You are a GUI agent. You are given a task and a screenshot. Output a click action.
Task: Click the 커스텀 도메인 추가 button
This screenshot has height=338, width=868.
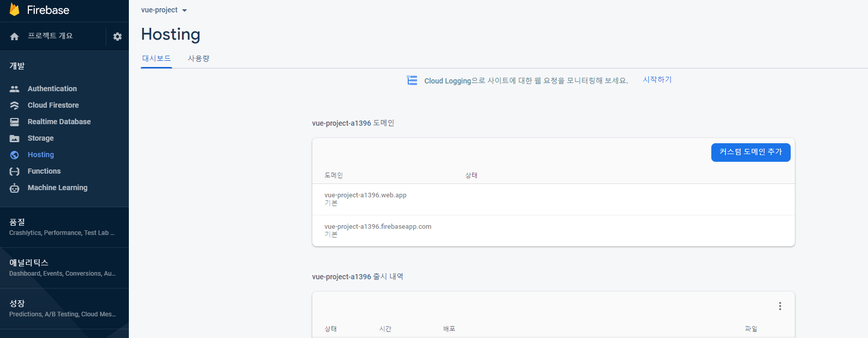tap(751, 152)
